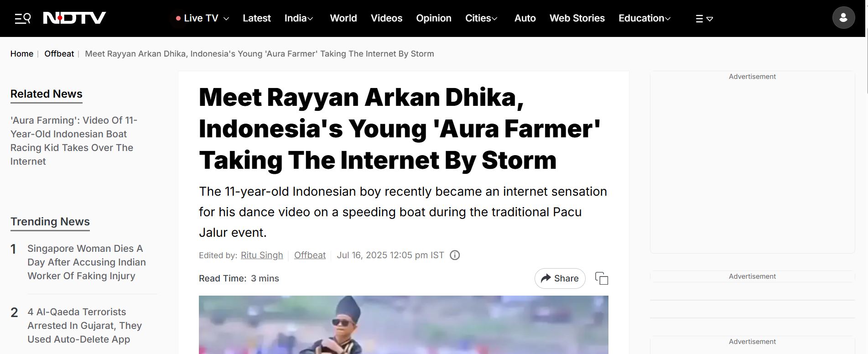Image resolution: width=868 pixels, height=354 pixels.
Task: Expand the India dropdown menu
Action: [299, 18]
